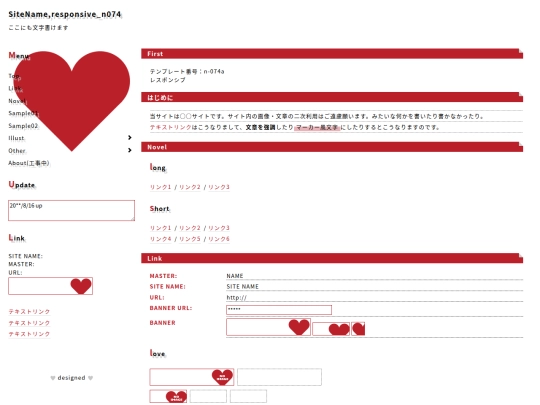
Task: Click the sidebar Link heart banner
Action: (50, 286)
